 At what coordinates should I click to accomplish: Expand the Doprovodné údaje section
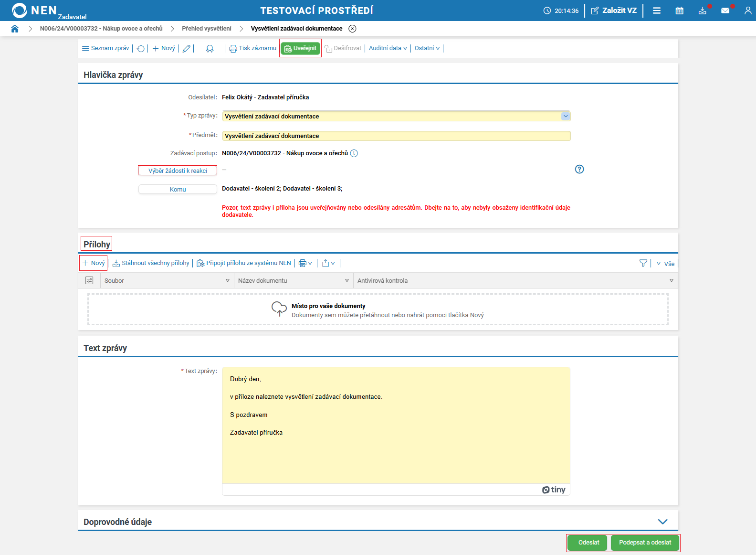coord(662,522)
